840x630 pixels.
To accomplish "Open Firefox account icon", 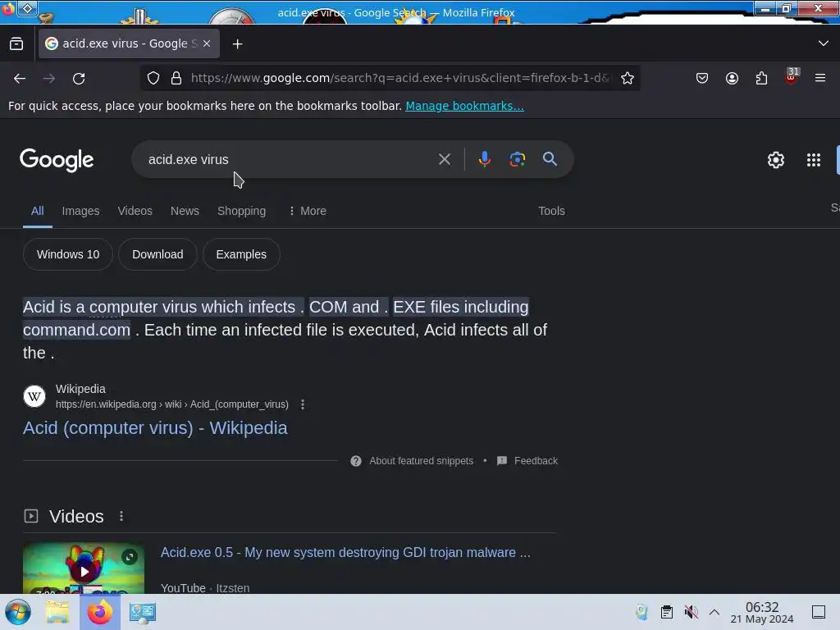I will coord(732,78).
